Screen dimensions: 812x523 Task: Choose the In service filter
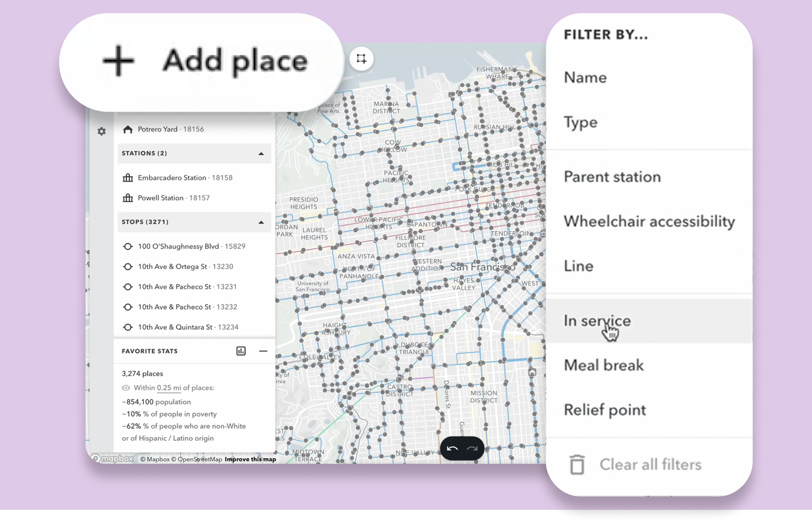pos(649,321)
